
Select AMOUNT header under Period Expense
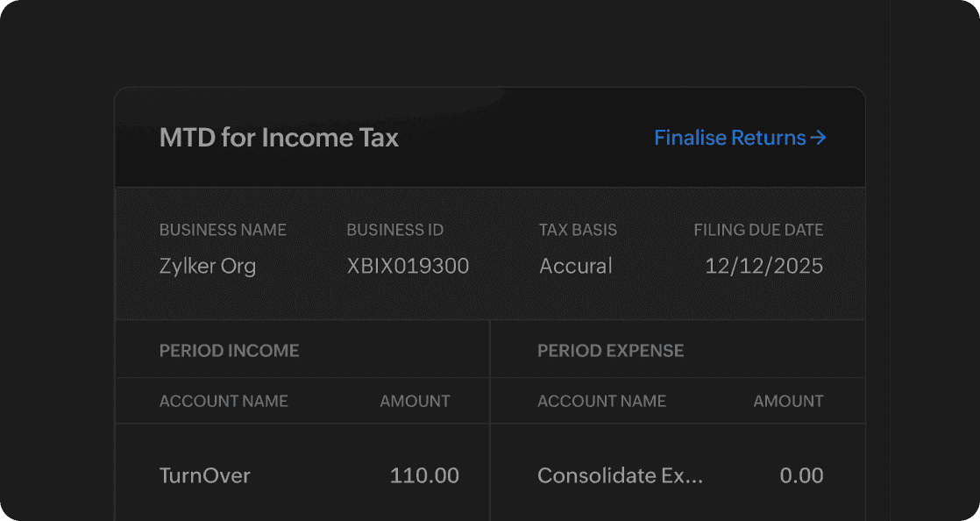pyautogui.click(x=788, y=402)
